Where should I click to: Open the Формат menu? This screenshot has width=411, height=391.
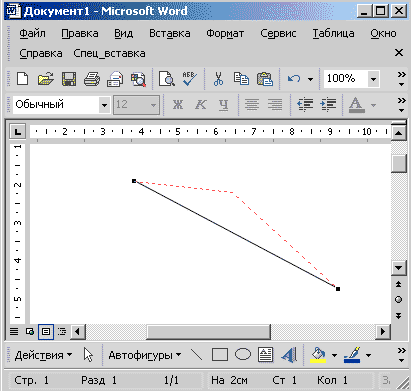pos(225,33)
